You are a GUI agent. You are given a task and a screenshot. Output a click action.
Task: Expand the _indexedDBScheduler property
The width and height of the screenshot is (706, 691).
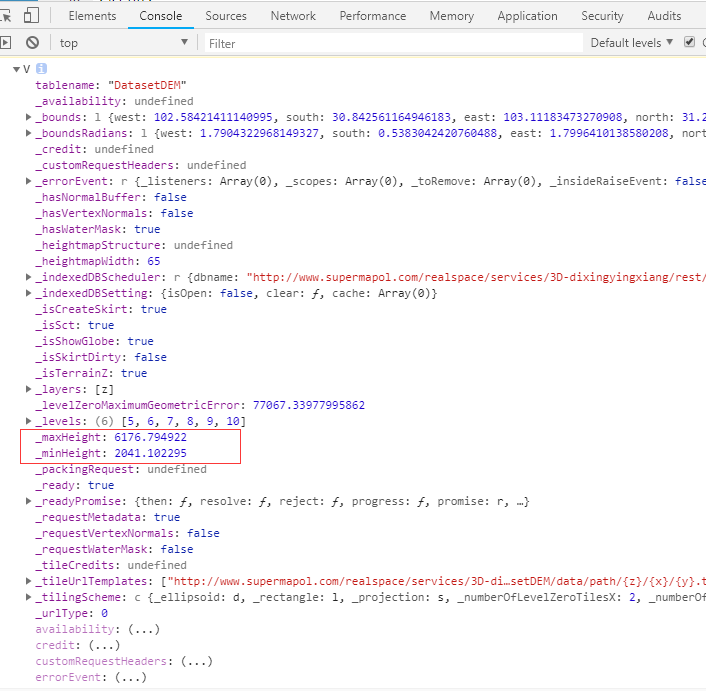28,277
